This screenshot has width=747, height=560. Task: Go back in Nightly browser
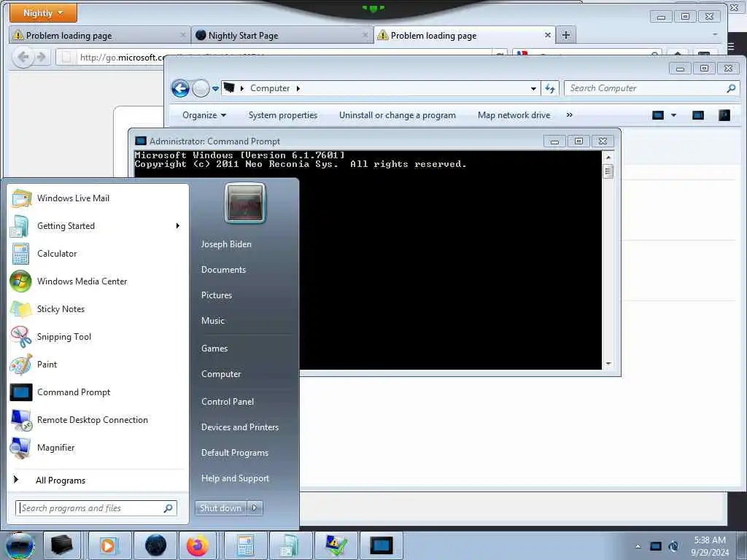23,58
